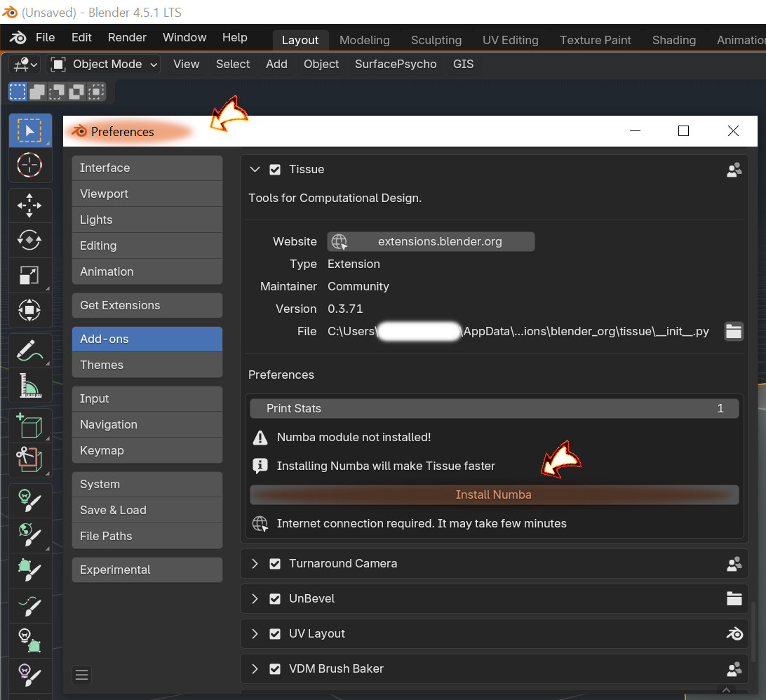Expand the UV Layout add-on

(x=255, y=634)
